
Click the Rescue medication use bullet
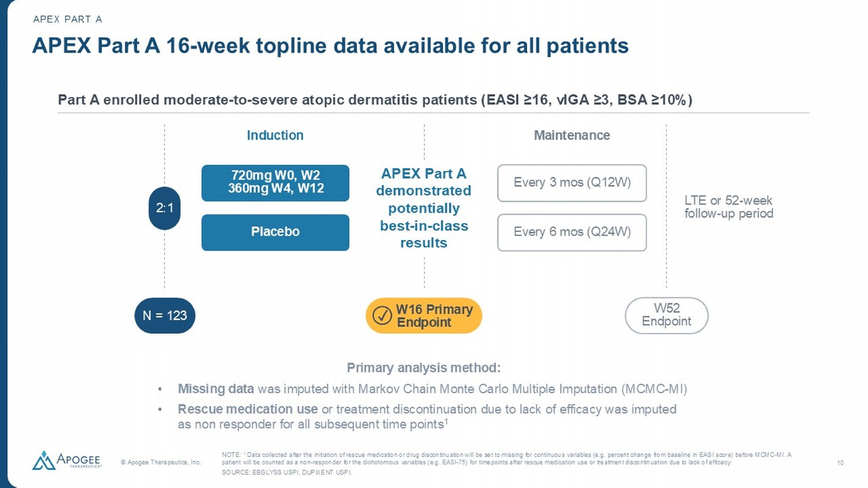point(427,416)
